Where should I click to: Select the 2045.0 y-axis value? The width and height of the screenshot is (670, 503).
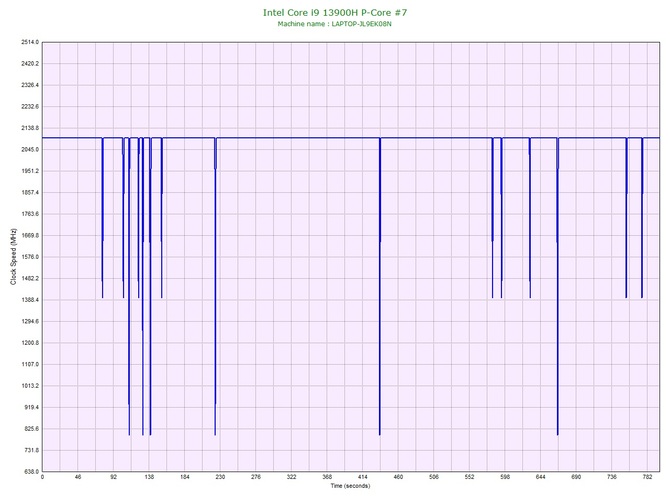(30, 150)
